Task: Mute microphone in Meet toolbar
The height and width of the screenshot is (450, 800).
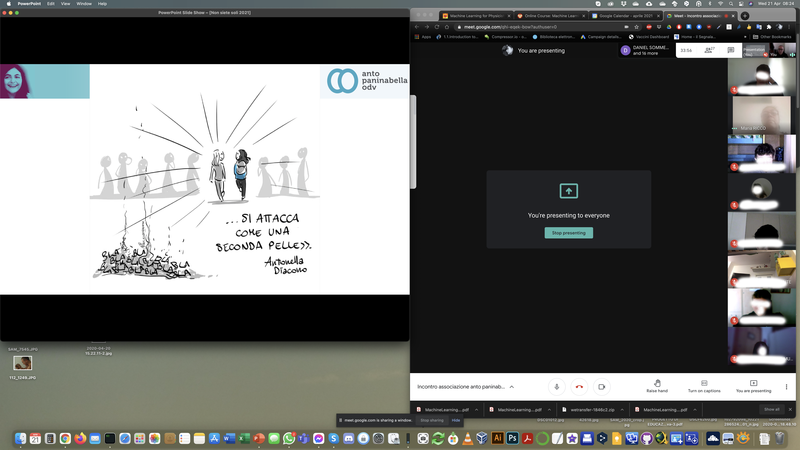Action: pos(557,387)
